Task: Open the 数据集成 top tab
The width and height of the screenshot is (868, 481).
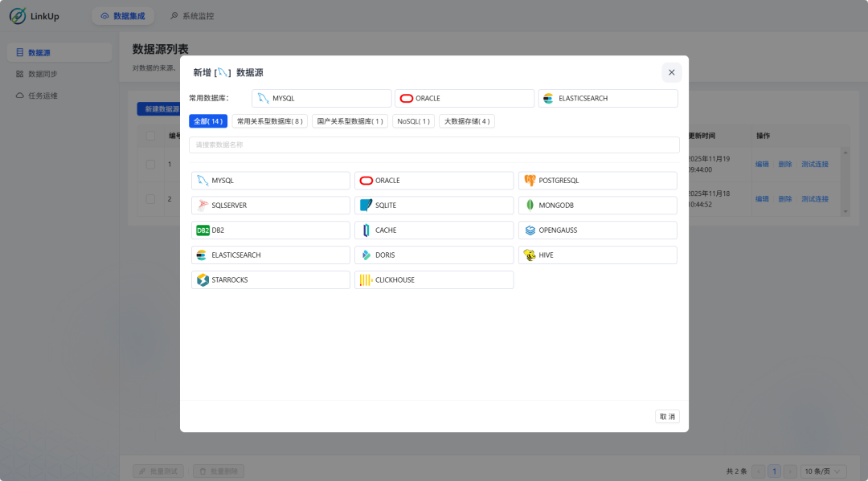Action: 123,16
